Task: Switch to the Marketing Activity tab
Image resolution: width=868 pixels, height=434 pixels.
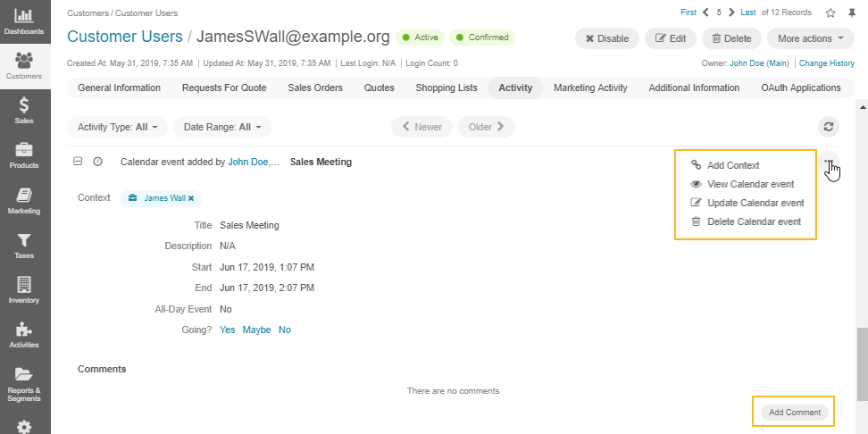Action: 590,88
